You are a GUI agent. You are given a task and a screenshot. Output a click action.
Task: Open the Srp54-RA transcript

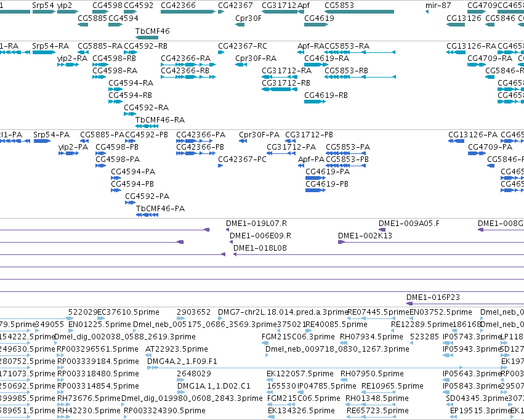(44, 52)
